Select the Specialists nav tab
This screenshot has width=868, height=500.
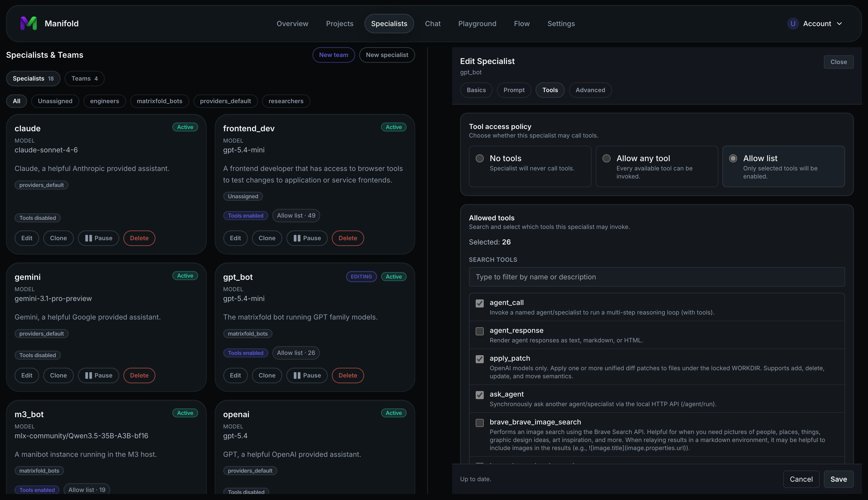(389, 24)
